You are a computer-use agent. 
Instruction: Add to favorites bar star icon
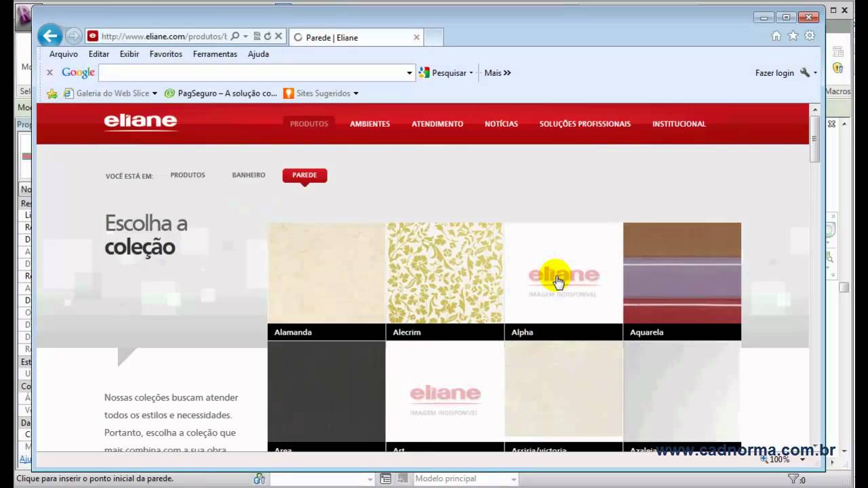(52, 94)
